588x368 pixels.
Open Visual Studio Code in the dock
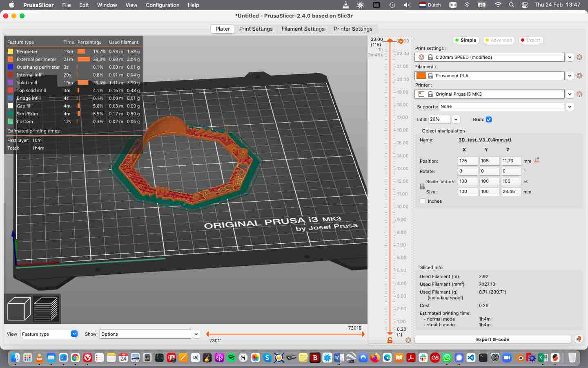(x=471, y=358)
